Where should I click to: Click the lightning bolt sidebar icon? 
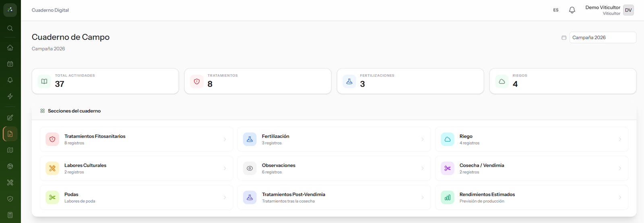pyautogui.click(x=10, y=96)
